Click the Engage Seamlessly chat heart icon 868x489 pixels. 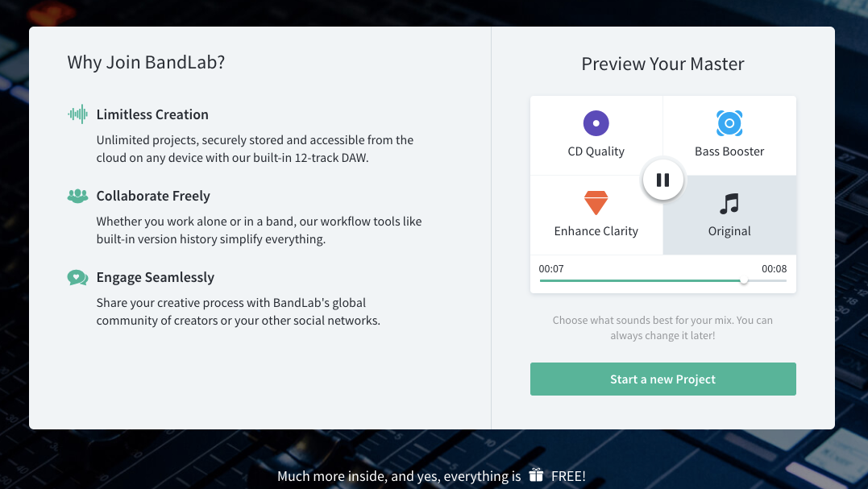(x=77, y=277)
